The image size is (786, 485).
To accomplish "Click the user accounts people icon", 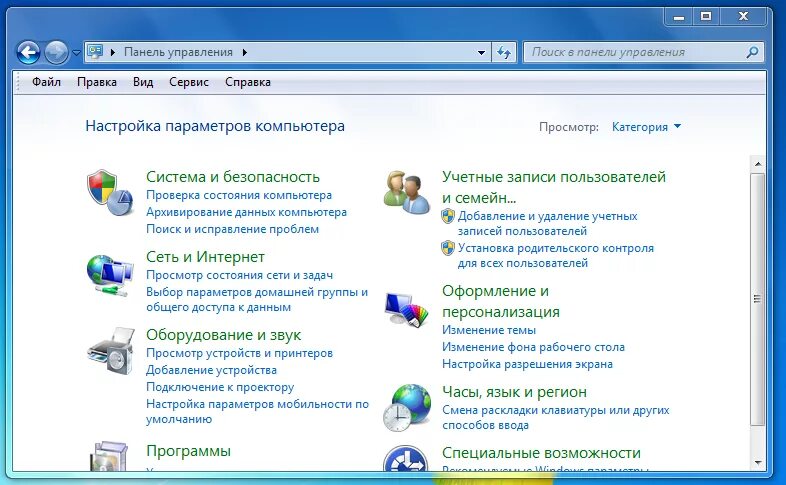I will (407, 192).
